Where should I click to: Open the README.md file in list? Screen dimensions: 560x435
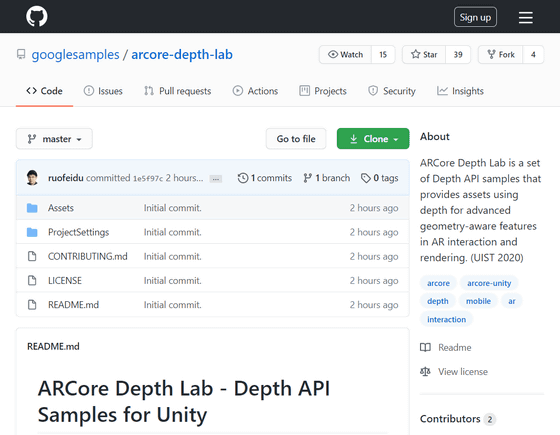click(73, 305)
